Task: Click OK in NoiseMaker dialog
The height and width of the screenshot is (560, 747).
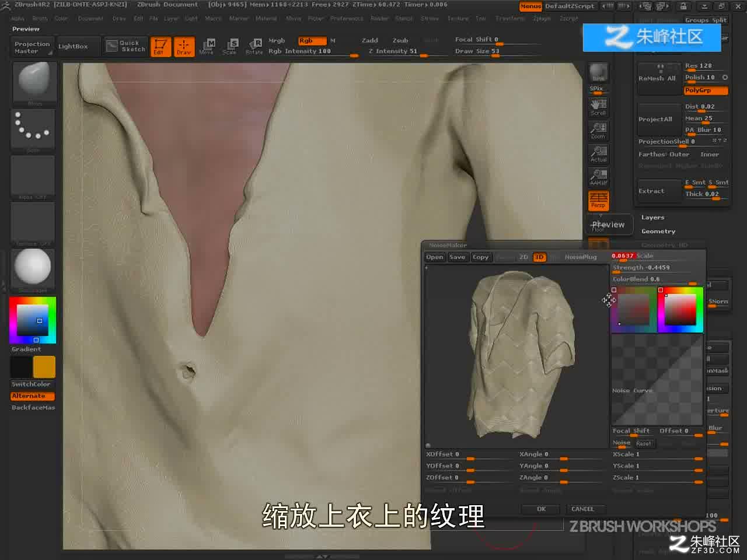Action: pos(541,509)
